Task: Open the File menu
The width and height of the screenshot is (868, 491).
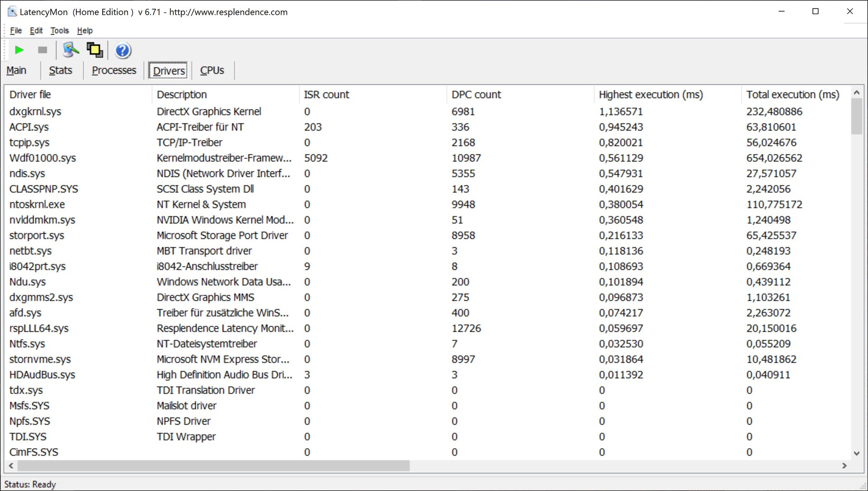Action: (x=16, y=31)
